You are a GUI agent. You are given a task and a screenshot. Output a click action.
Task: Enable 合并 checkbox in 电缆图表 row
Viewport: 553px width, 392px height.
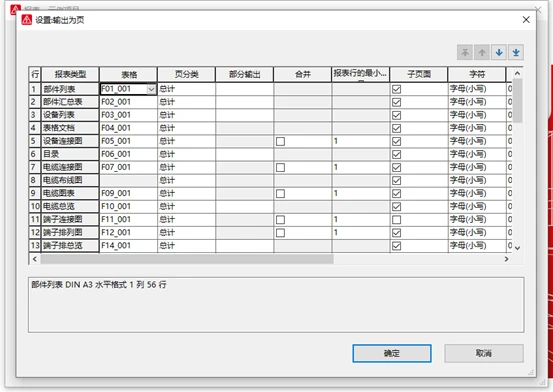280,194
